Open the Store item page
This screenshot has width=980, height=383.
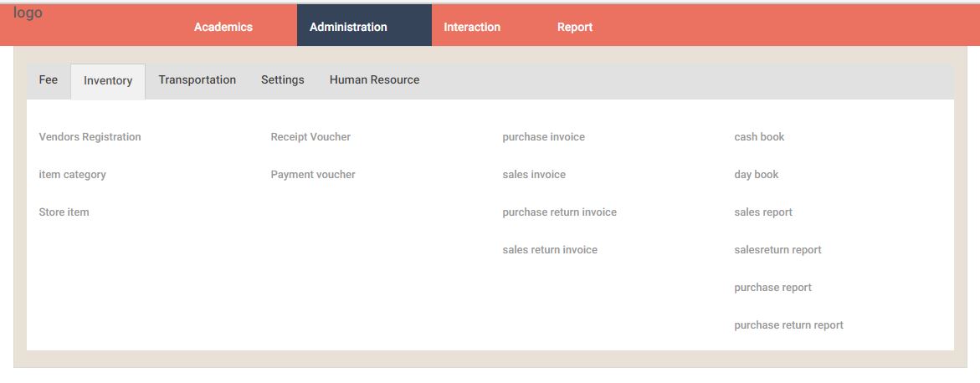click(64, 212)
